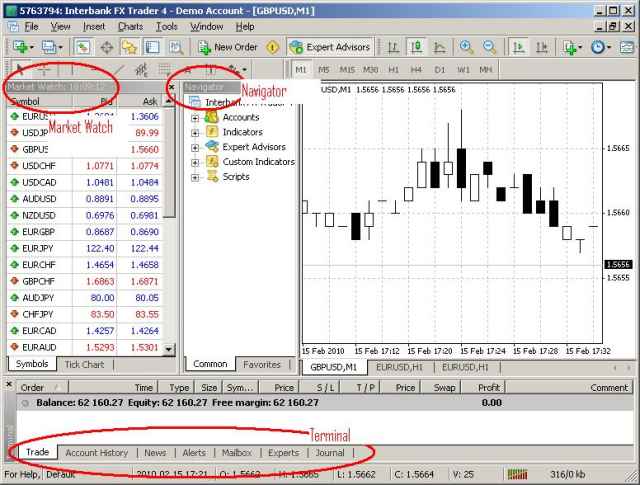Switch timeframe to H1

click(x=393, y=69)
